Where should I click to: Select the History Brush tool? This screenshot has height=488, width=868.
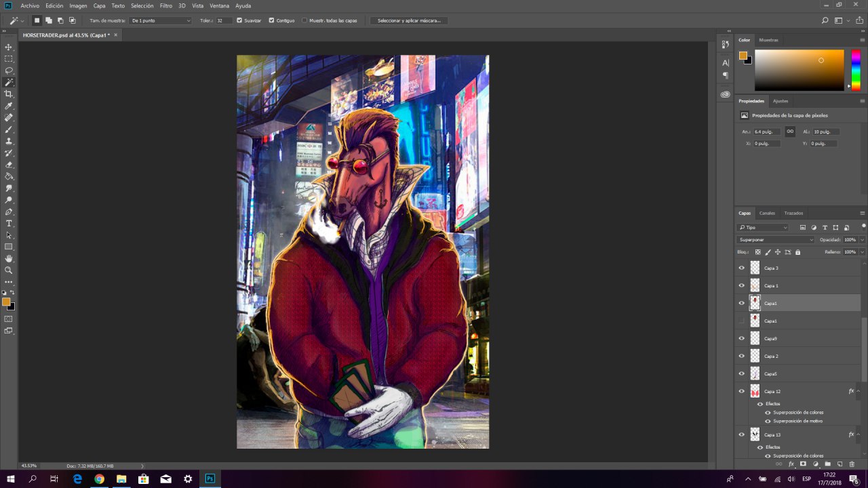coord(9,152)
